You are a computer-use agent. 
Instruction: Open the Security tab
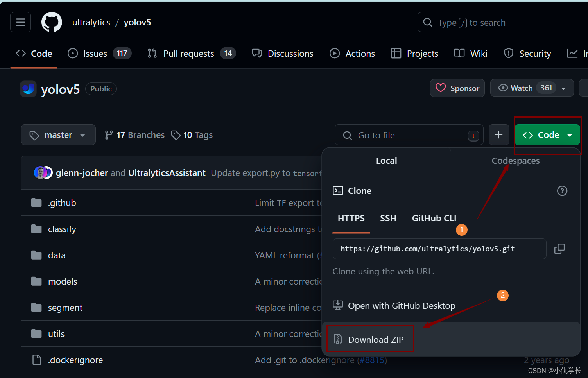click(527, 54)
